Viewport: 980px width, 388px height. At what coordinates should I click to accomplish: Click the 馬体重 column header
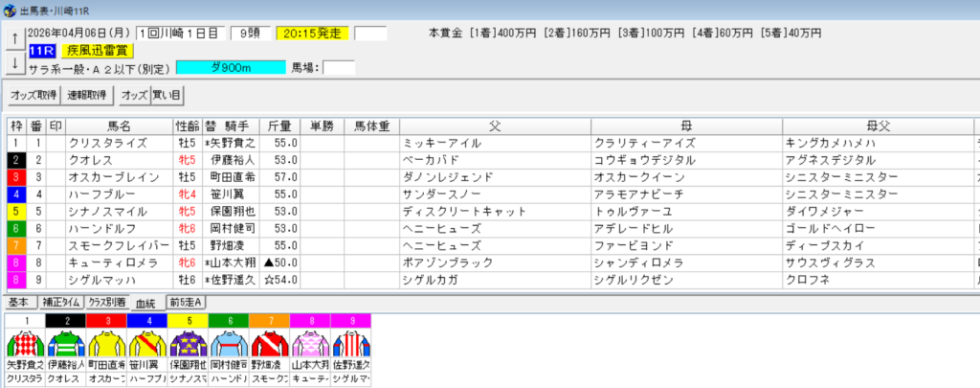click(371, 126)
